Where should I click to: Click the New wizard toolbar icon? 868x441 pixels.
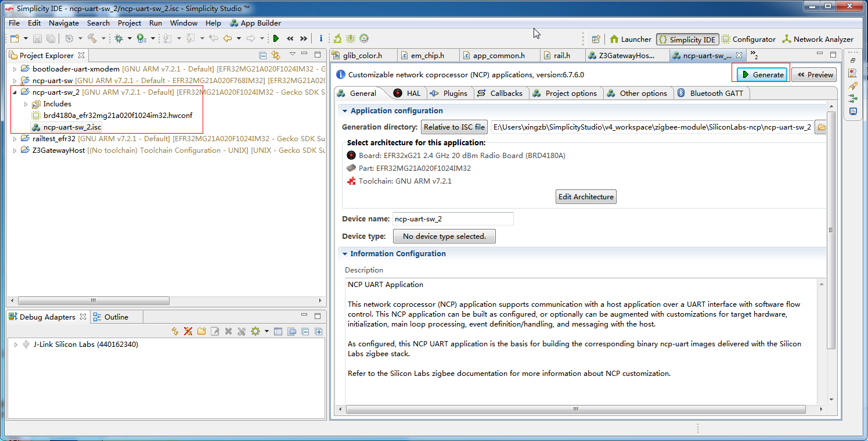pos(15,39)
